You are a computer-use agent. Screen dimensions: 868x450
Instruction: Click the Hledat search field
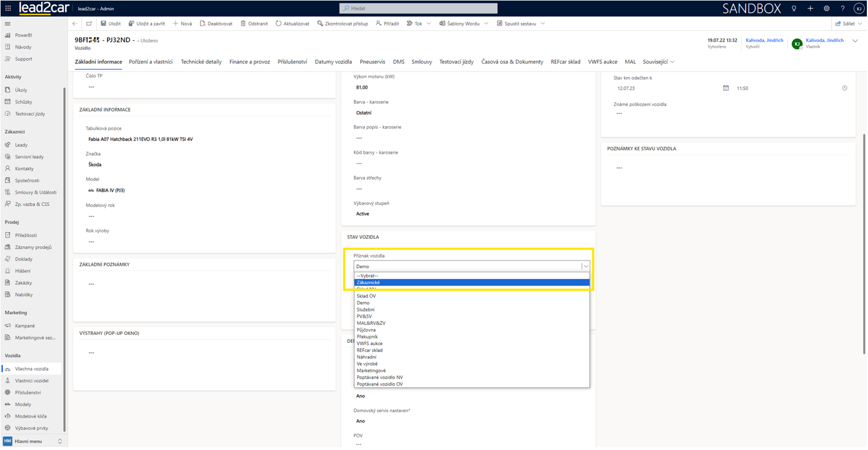click(418, 9)
